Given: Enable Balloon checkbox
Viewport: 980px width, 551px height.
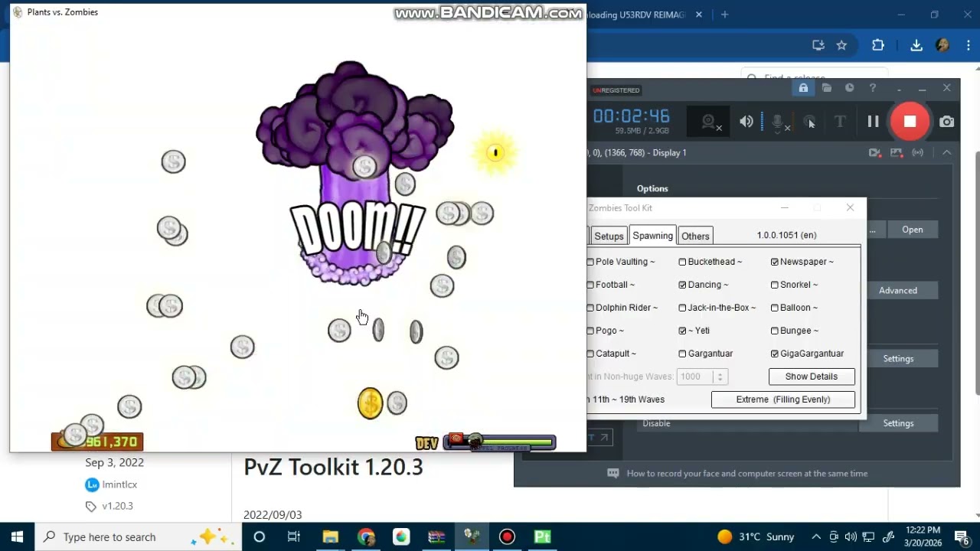Looking at the screenshot, I should (x=775, y=308).
